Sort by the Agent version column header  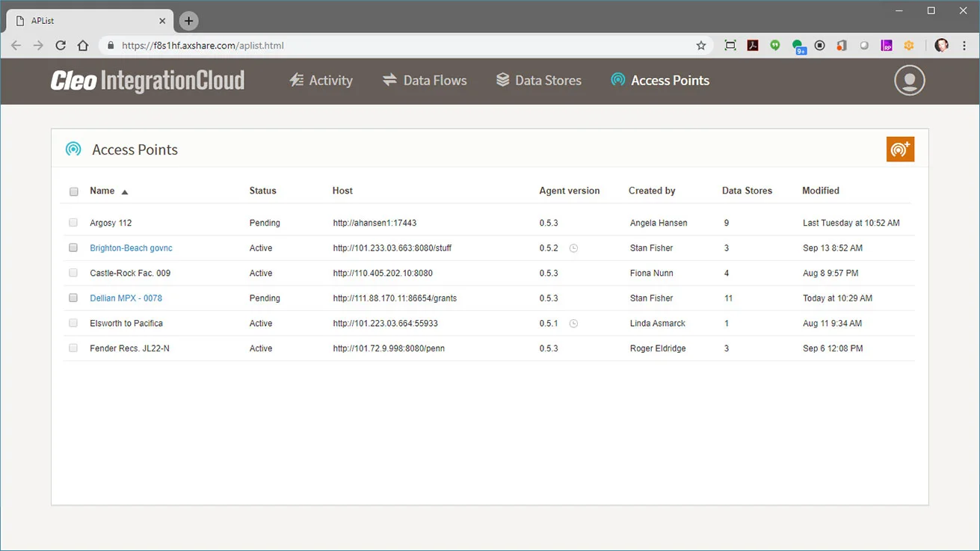pyautogui.click(x=570, y=191)
